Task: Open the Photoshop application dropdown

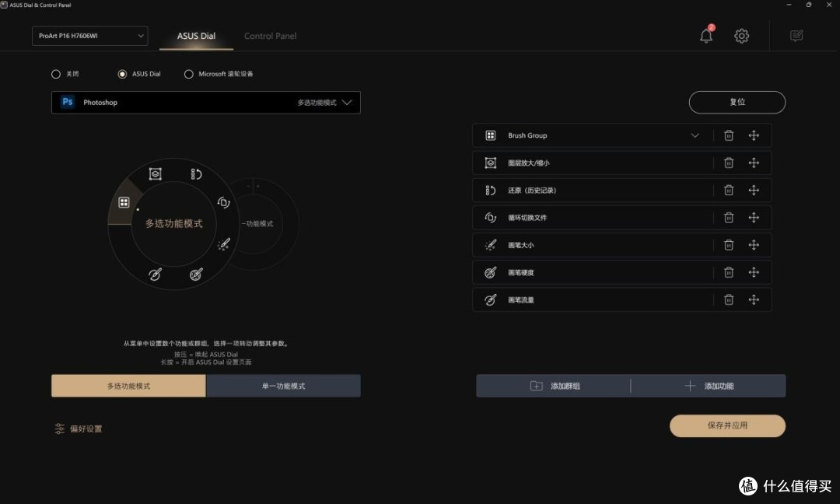Action: [x=205, y=103]
